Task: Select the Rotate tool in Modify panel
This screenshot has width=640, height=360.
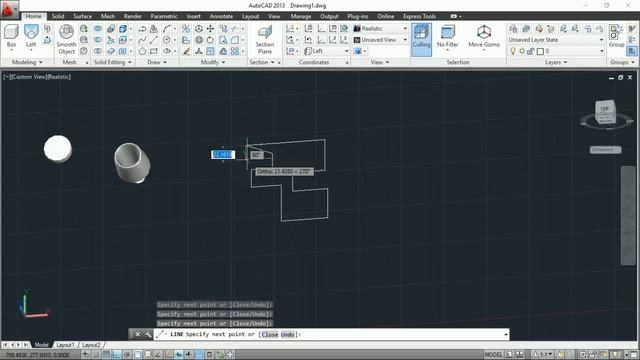Action: click(210, 40)
